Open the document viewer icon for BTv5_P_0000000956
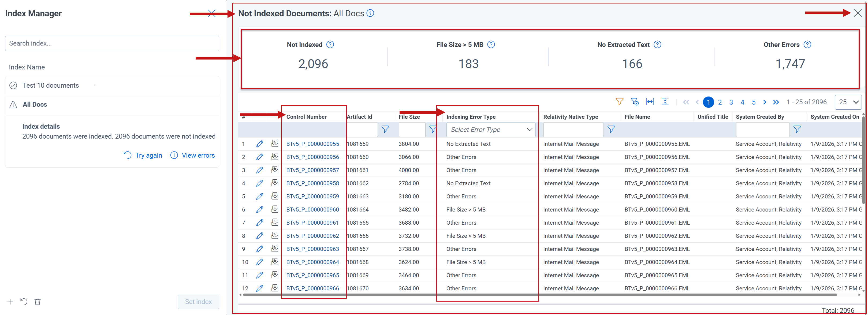This screenshot has height=315, width=868. click(x=275, y=157)
